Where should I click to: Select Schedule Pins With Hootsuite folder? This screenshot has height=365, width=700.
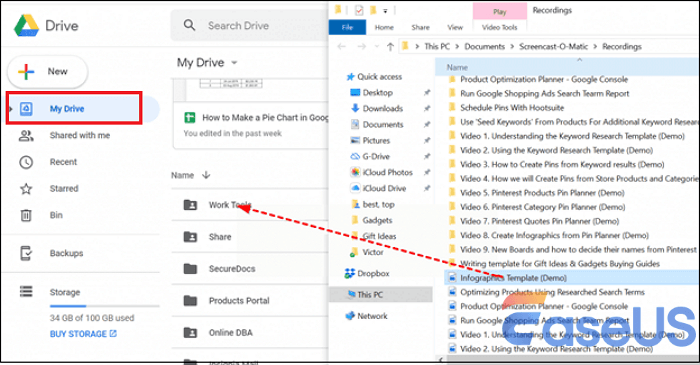point(512,108)
